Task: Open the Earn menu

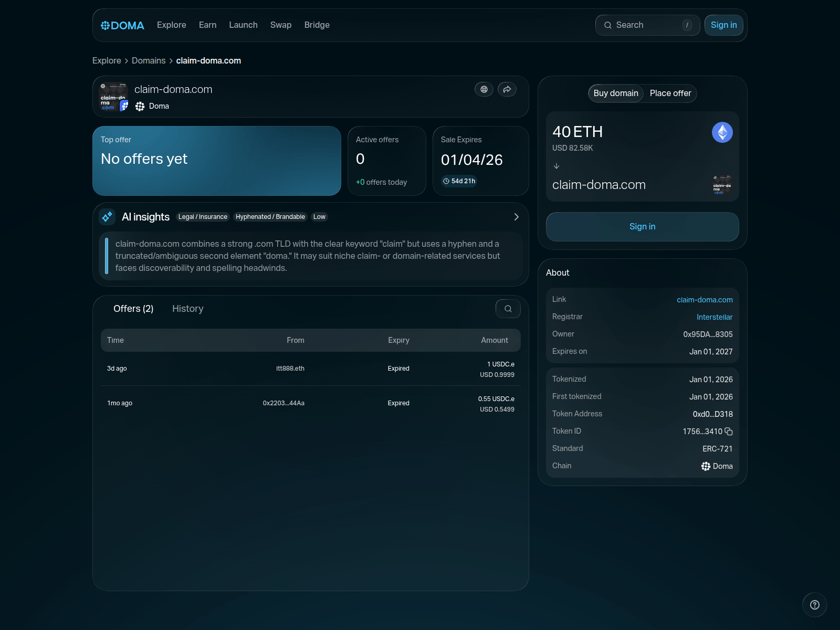Action: [207, 25]
